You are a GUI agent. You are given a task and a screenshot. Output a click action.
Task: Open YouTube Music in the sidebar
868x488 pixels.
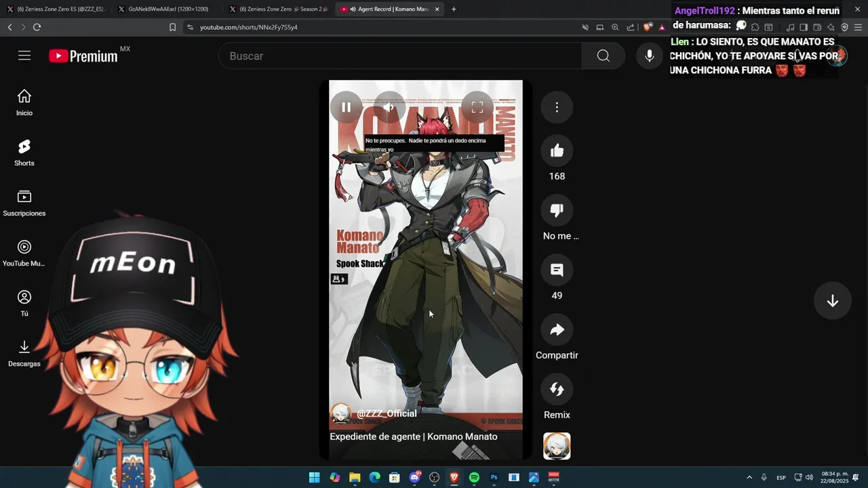pyautogui.click(x=24, y=253)
